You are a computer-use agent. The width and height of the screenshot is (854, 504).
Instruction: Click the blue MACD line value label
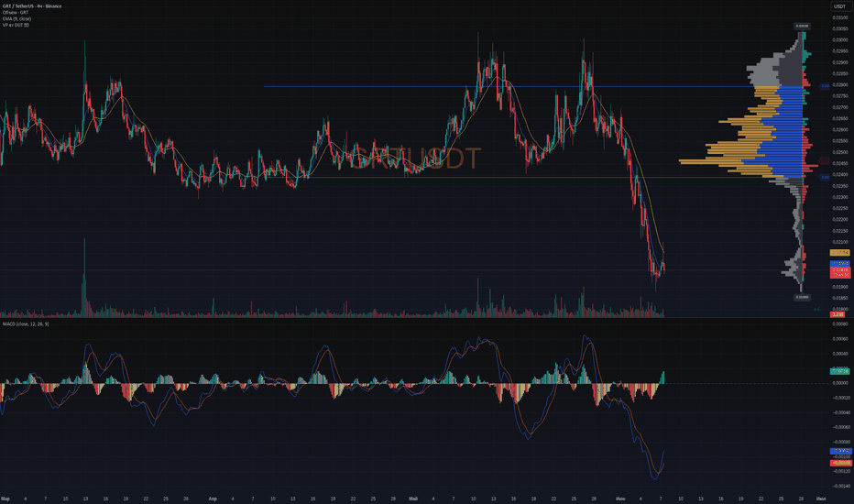pos(839,451)
